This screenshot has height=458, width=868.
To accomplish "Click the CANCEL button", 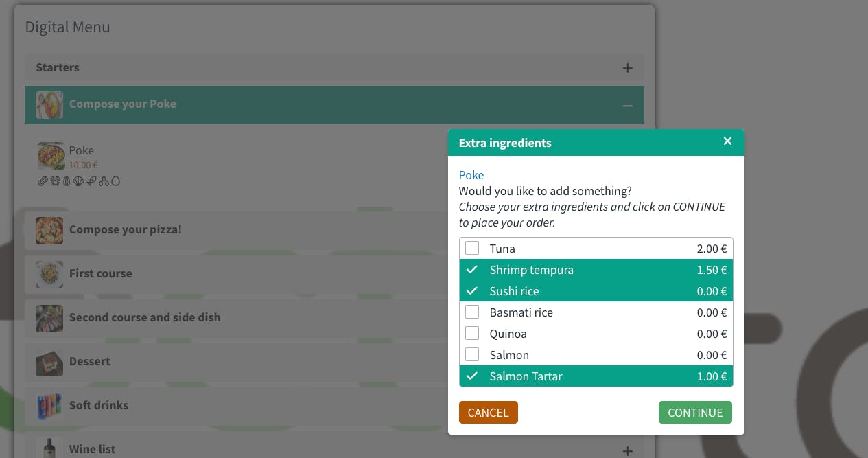I will pos(488,412).
